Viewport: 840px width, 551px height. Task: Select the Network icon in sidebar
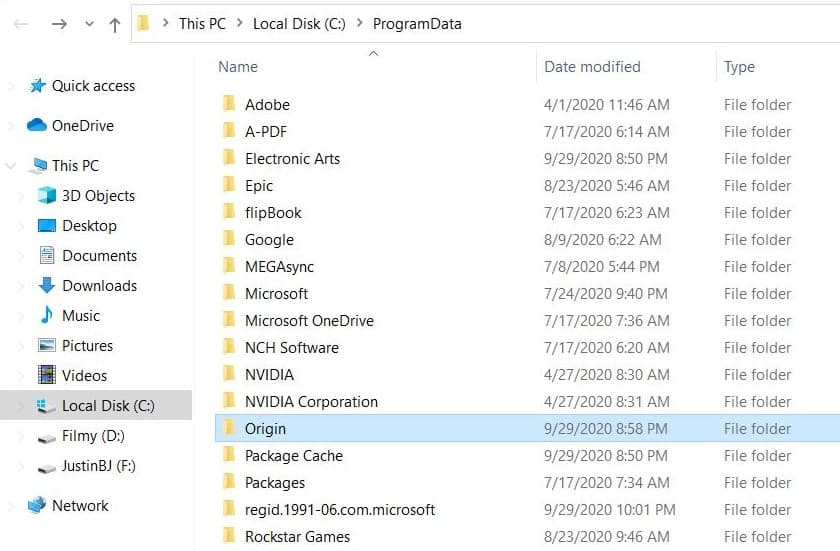(36, 505)
